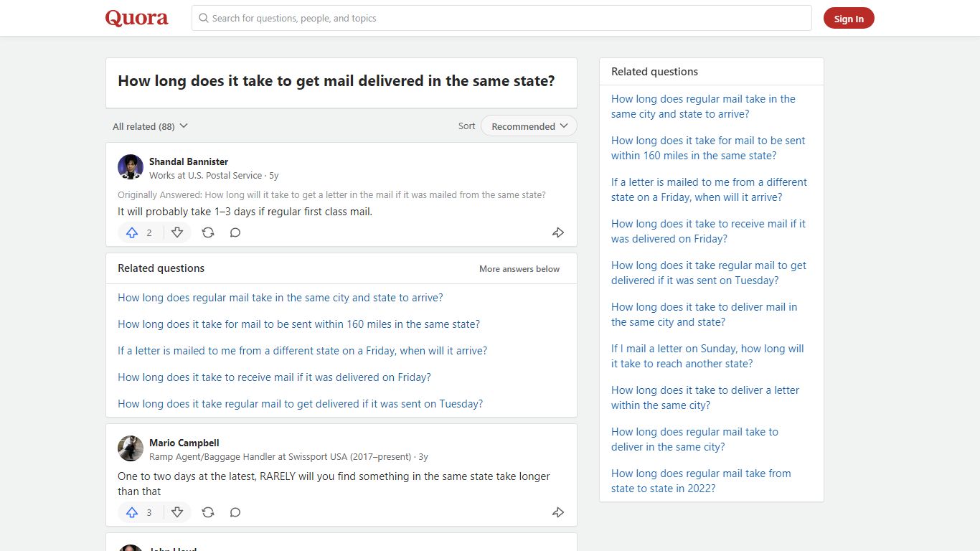Screen dimensions: 980x551
Task: Click the 'Originally Answered' note text
Action: [331, 195]
